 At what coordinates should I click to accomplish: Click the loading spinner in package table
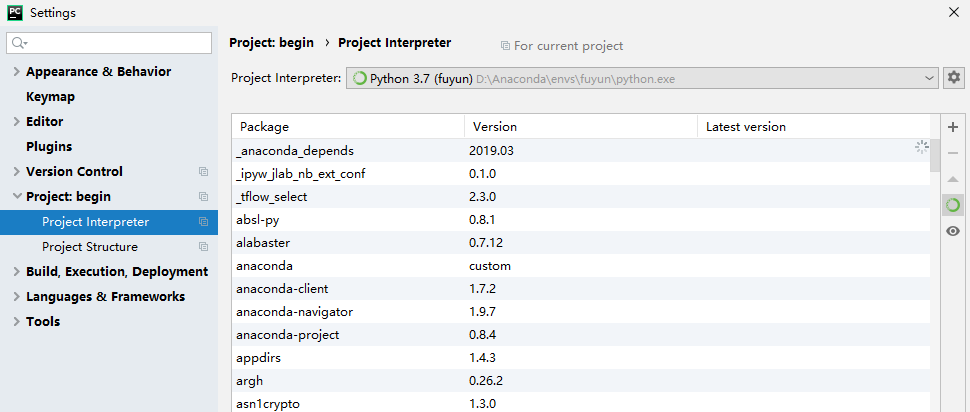point(922,147)
